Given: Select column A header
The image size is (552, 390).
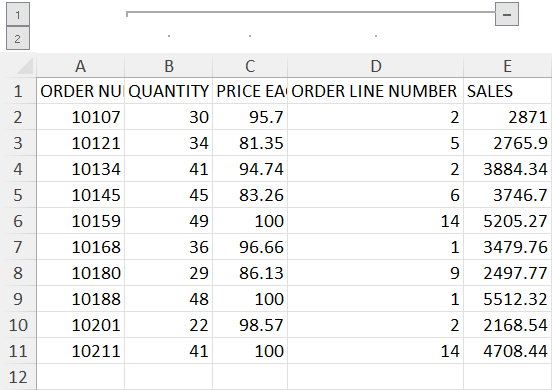Looking at the screenshot, I should pos(81,65).
